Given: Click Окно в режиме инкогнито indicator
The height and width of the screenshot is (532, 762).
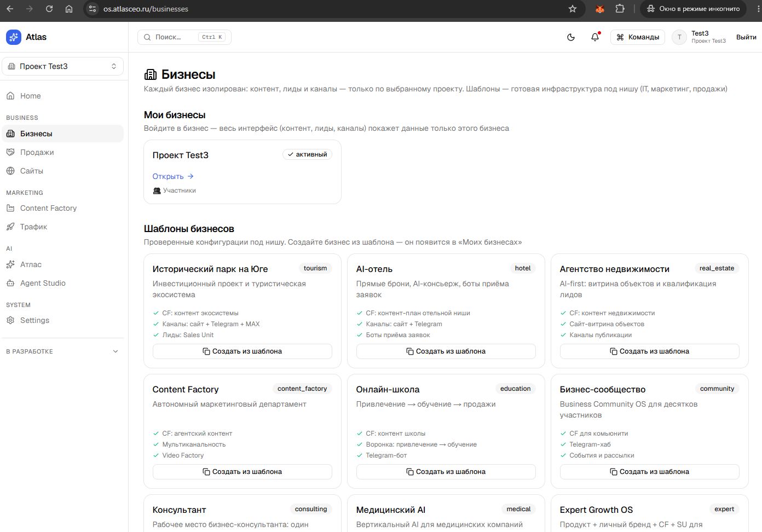Looking at the screenshot, I should pos(694,9).
